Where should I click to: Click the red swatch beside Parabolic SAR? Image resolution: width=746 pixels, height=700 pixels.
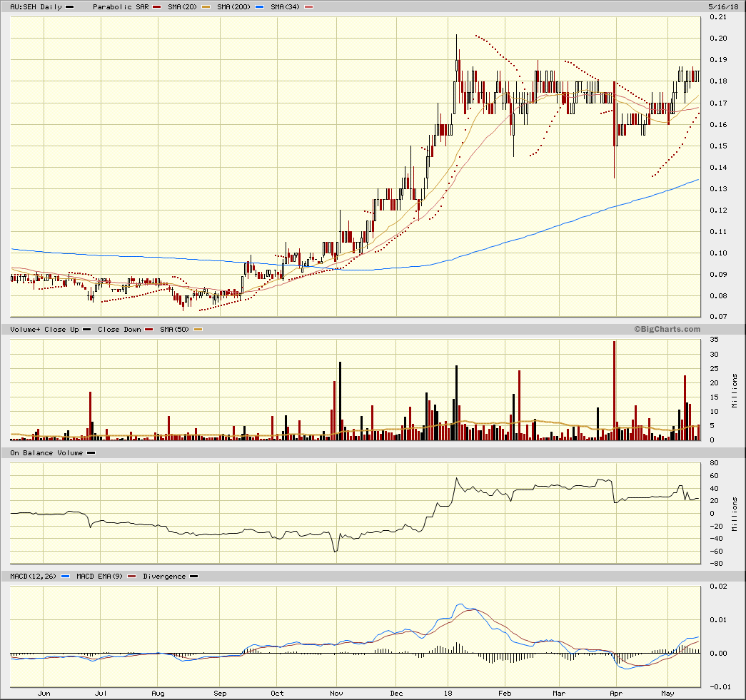[157, 7]
